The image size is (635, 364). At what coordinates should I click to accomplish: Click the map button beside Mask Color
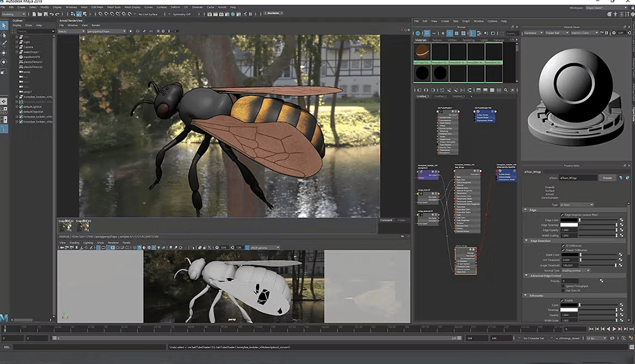coord(620,255)
